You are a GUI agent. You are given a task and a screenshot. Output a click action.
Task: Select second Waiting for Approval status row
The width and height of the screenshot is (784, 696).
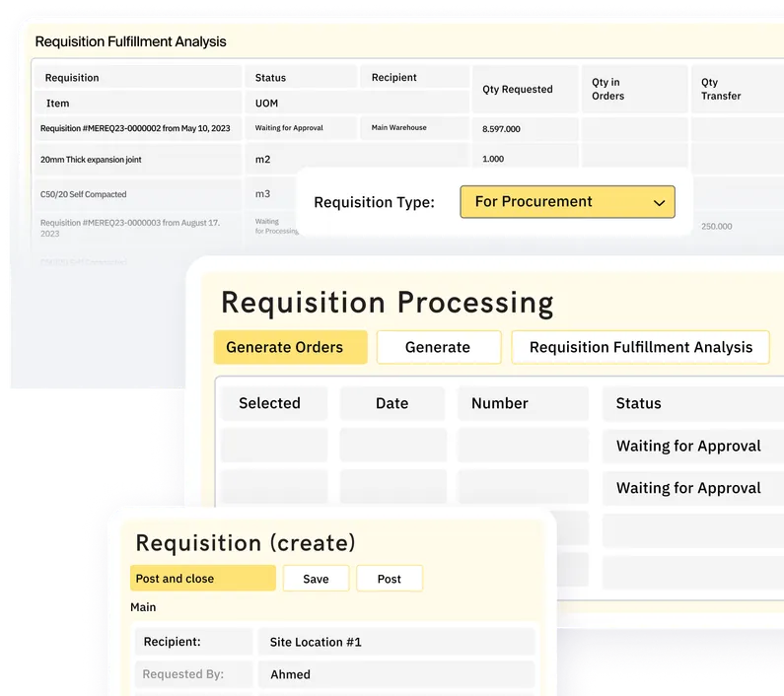coord(693,488)
